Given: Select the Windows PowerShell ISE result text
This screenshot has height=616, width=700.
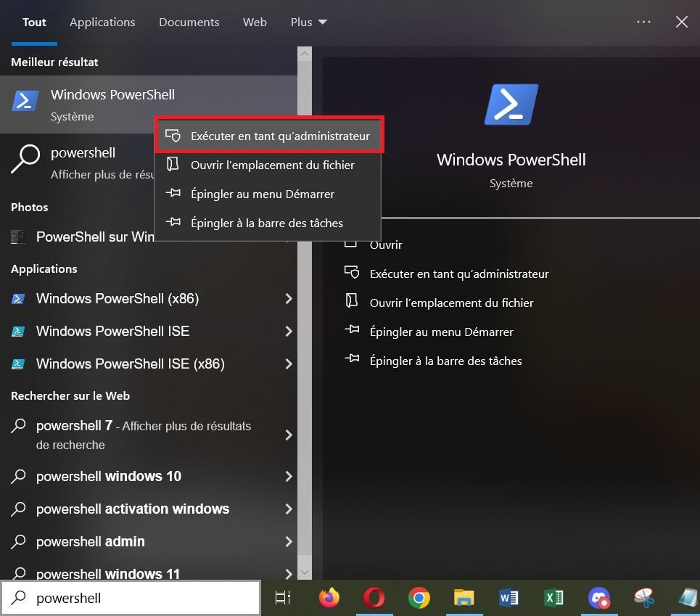Looking at the screenshot, I should [112, 331].
